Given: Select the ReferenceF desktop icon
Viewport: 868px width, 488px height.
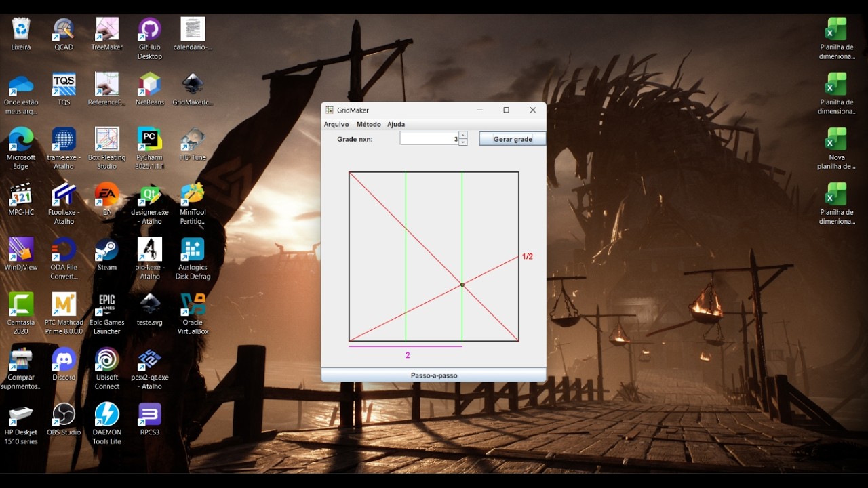Looking at the screenshot, I should (107, 89).
